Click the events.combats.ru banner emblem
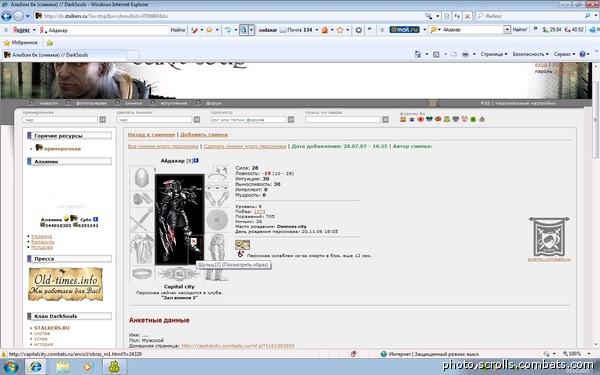 pyautogui.click(x=549, y=236)
